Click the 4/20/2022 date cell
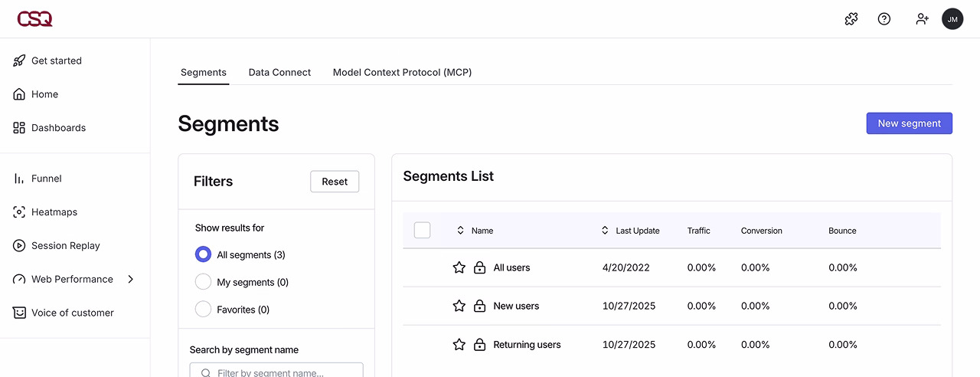Screen dimensions: 980x377 (626, 267)
